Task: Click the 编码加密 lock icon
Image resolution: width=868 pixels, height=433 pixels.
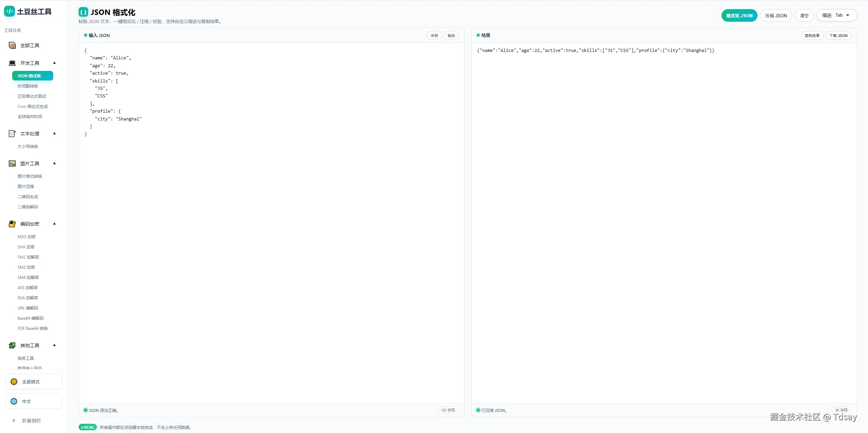Action: click(x=12, y=224)
